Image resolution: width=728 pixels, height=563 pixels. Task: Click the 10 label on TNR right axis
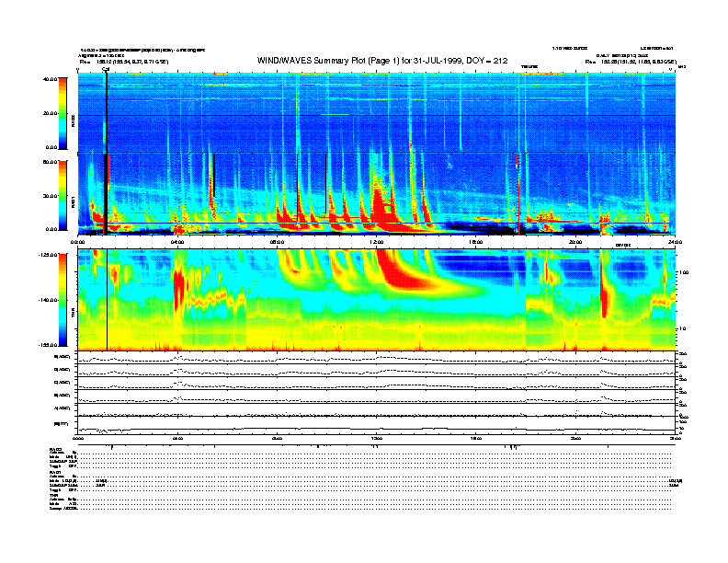(683, 328)
